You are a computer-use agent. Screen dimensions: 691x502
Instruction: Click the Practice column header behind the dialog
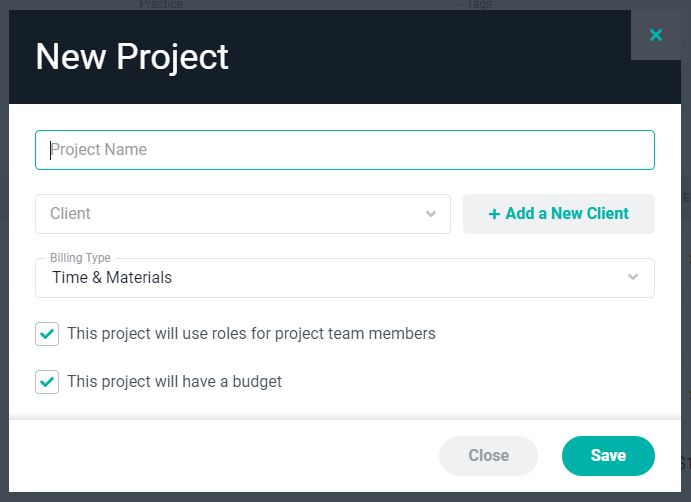[161, 5]
